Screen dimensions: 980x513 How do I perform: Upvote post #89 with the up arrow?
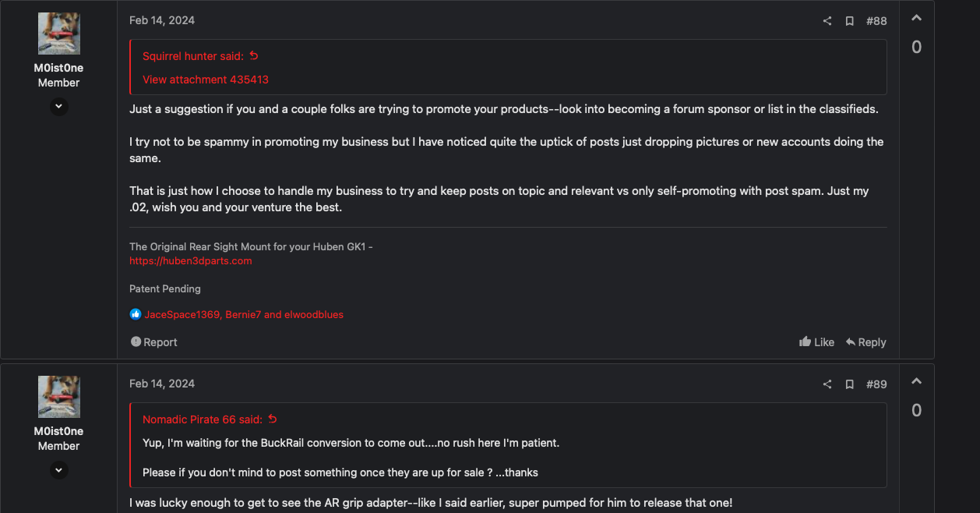(x=917, y=381)
